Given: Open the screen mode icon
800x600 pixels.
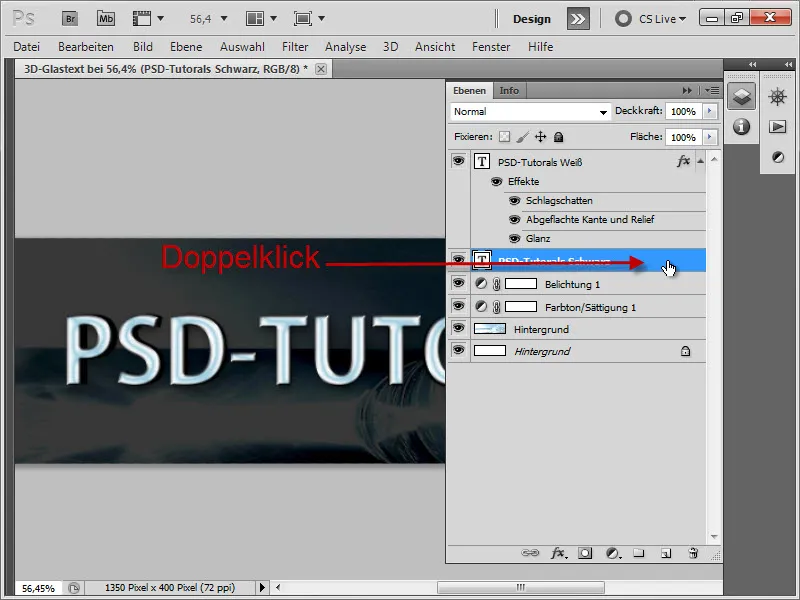Looking at the screenshot, I should tap(303, 19).
